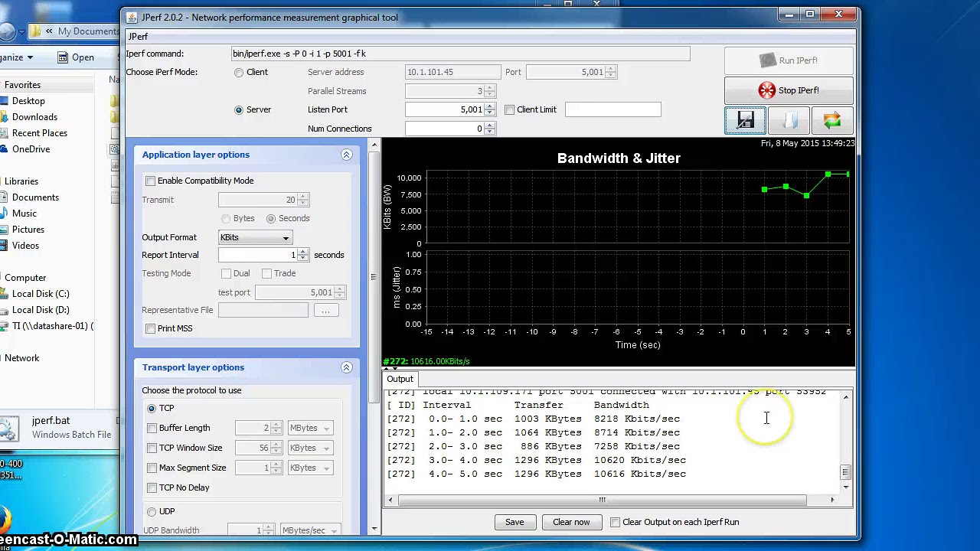Click the options panel scroll up arrow
This screenshot has height=551, width=980.
pos(374,145)
